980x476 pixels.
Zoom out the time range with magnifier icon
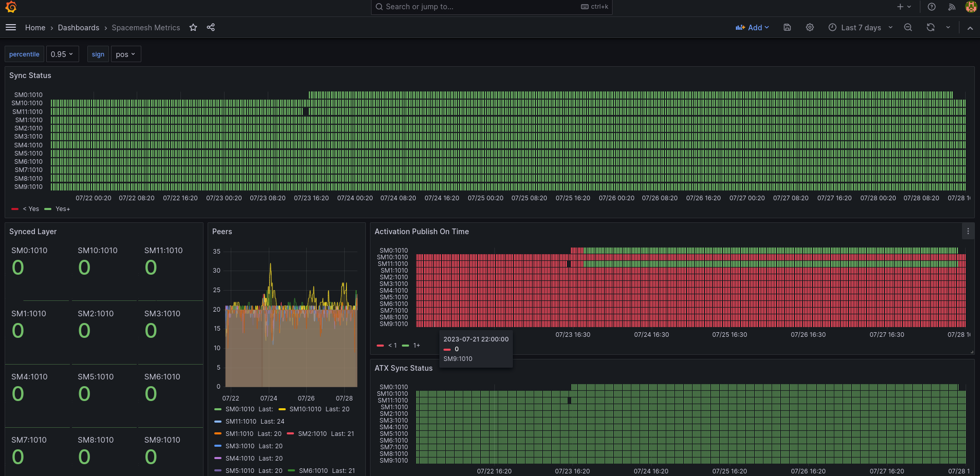click(907, 27)
